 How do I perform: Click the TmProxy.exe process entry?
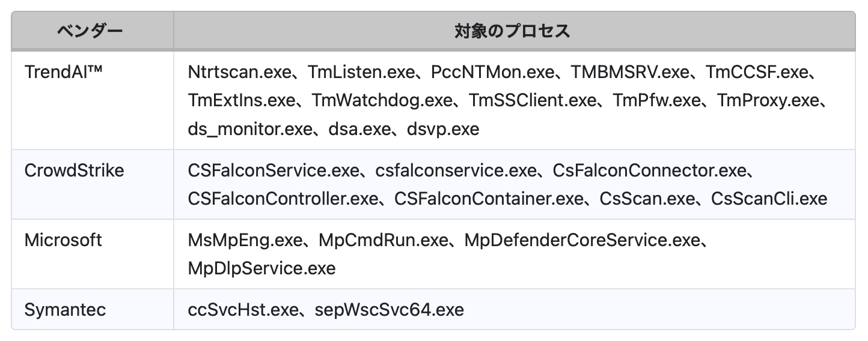click(x=769, y=100)
